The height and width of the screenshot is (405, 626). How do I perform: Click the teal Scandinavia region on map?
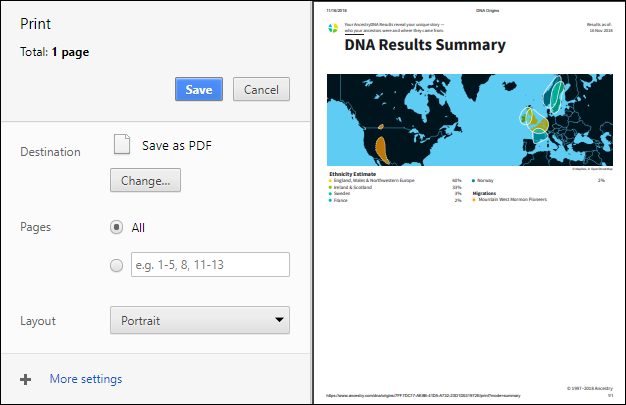click(553, 95)
